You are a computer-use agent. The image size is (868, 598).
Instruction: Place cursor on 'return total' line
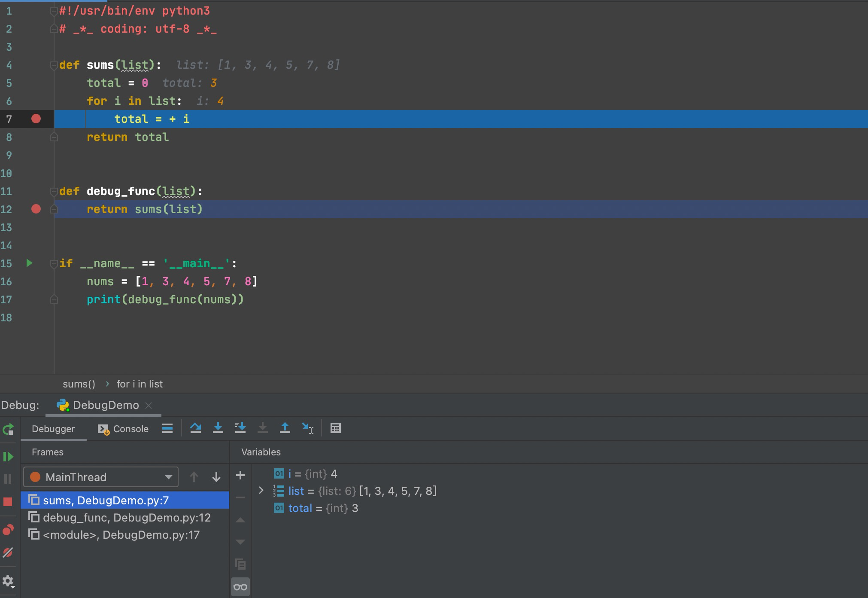pos(127,137)
